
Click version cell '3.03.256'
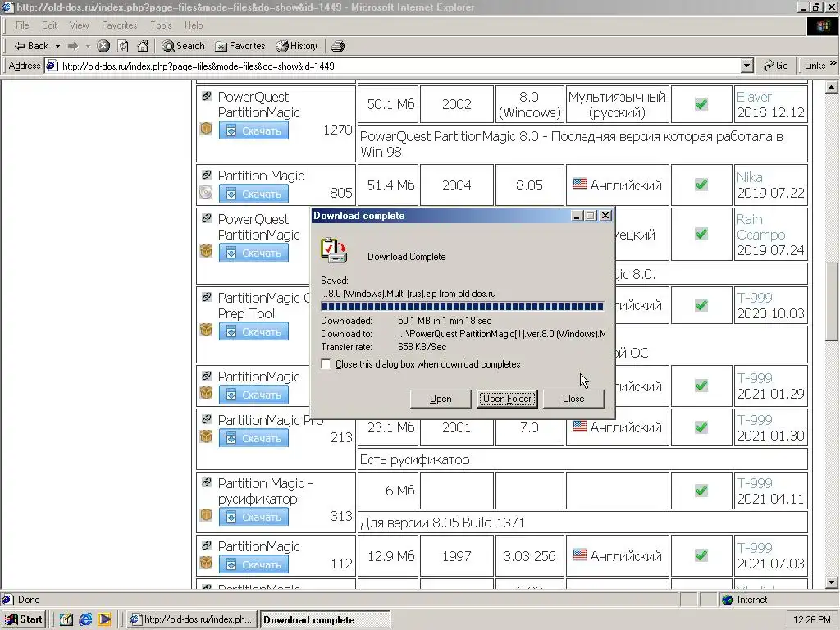click(529, 556)
